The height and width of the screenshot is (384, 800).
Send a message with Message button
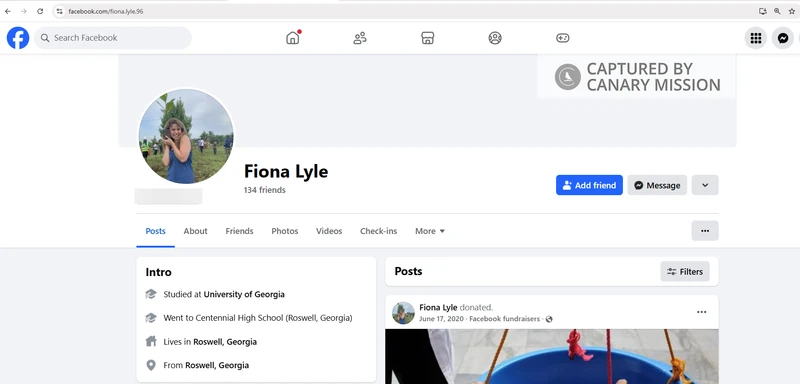point(657,185)
